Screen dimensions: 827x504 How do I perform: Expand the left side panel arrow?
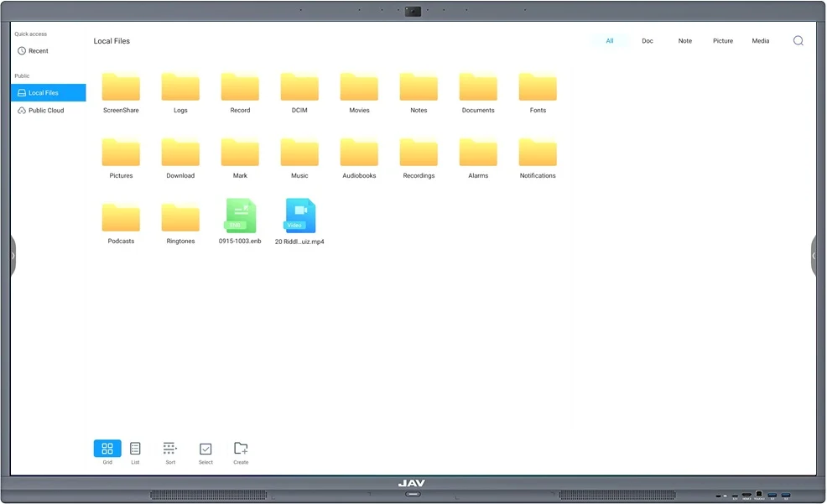click(x=13, y=256)
